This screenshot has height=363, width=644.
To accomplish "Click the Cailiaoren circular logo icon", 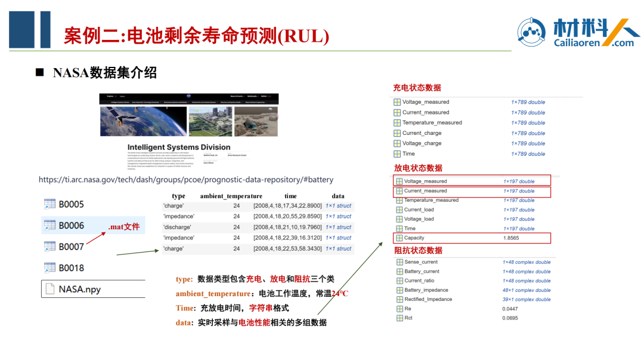I will point(531,32).
